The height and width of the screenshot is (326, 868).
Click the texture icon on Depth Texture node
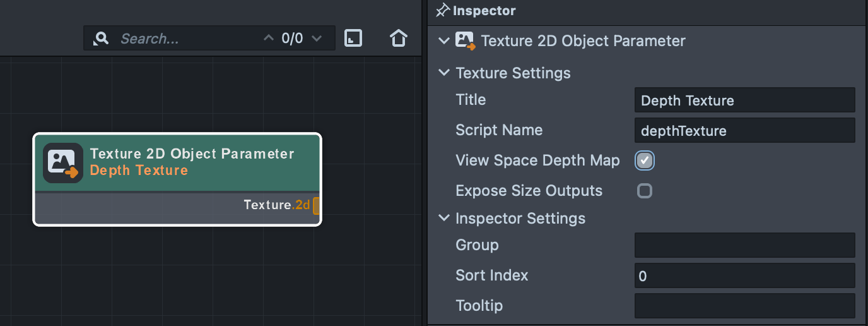coord(63,163)
